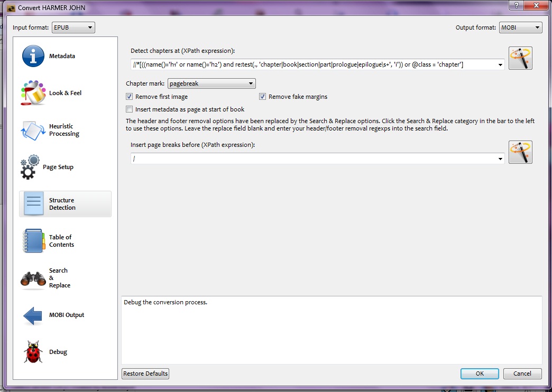Open the Page Setup gears icon
Screen dimensions: 552x392
[30, 167]
